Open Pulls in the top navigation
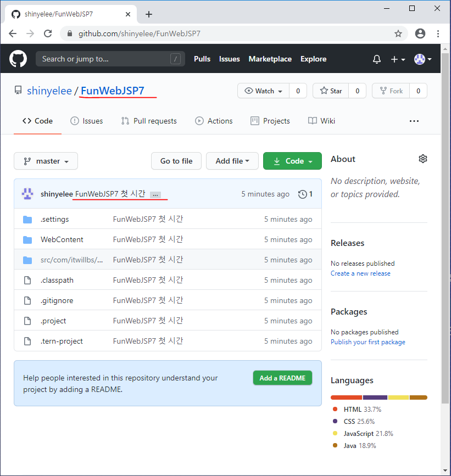The image size is (451, 476). pyautogui.click(x=202, y=59)
